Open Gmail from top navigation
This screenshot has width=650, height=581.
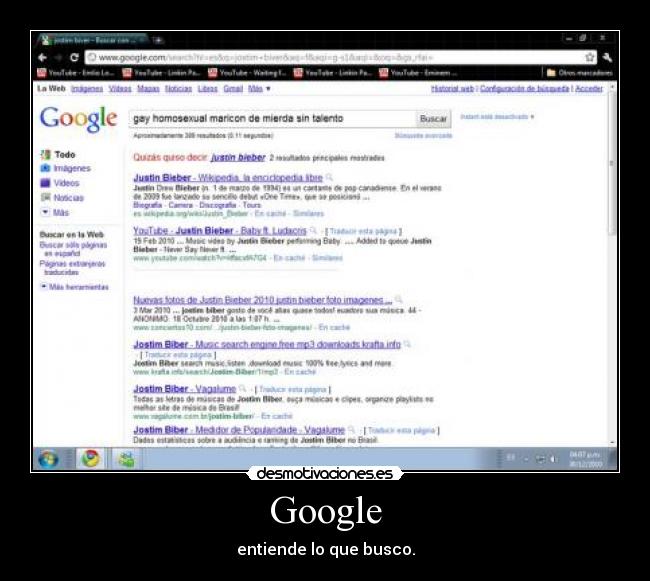click(233, 89)
